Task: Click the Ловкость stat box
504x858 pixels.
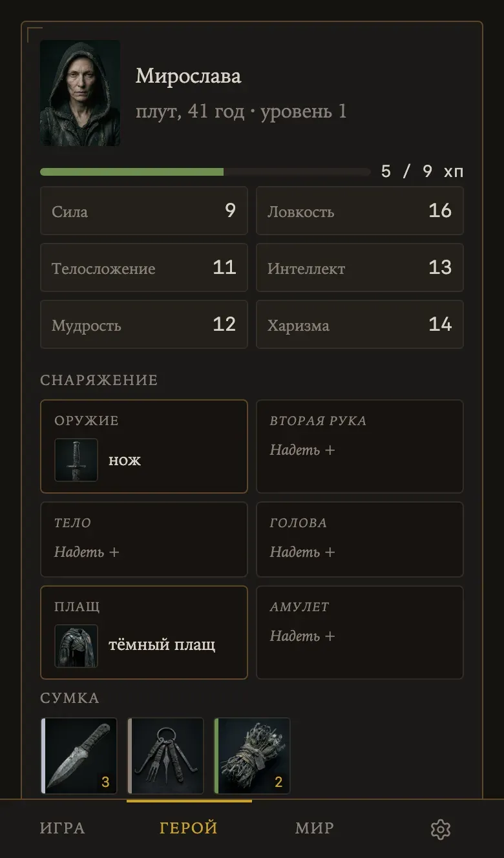Action: [360, 211]
